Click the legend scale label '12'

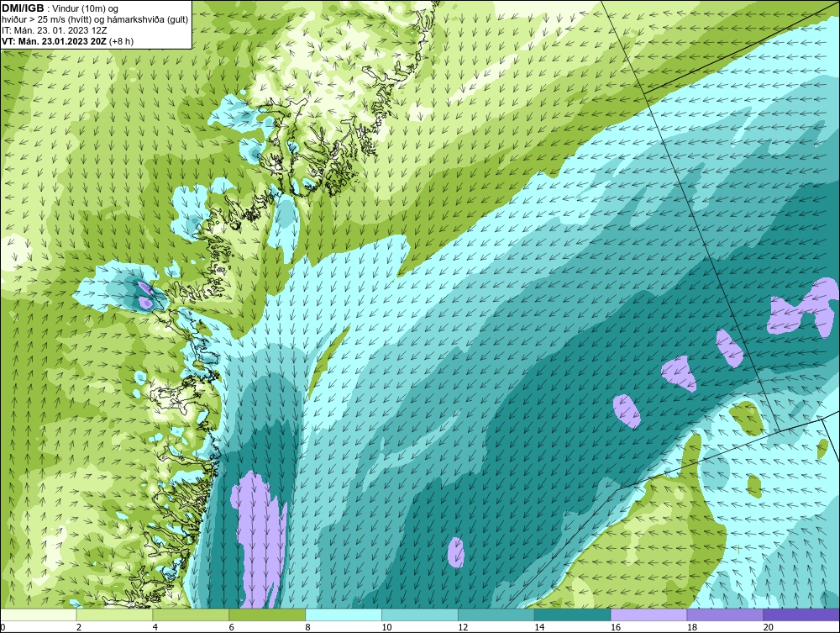coord(463,627)
